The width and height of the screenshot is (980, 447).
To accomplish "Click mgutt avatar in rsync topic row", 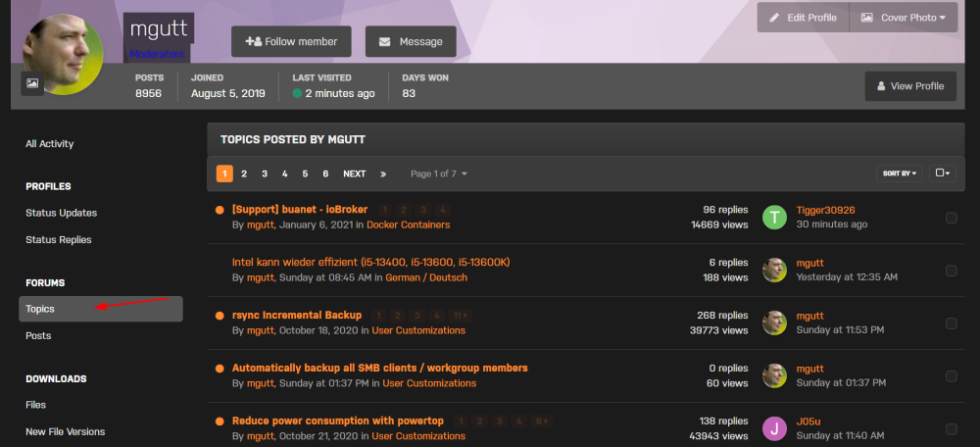I will pyautogui.click(x=774, y=323).
